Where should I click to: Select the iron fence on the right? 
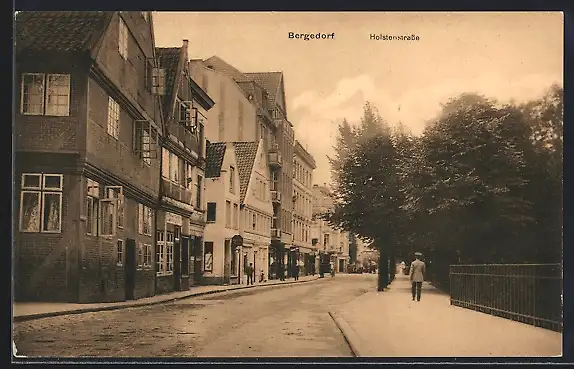[506, 295]
